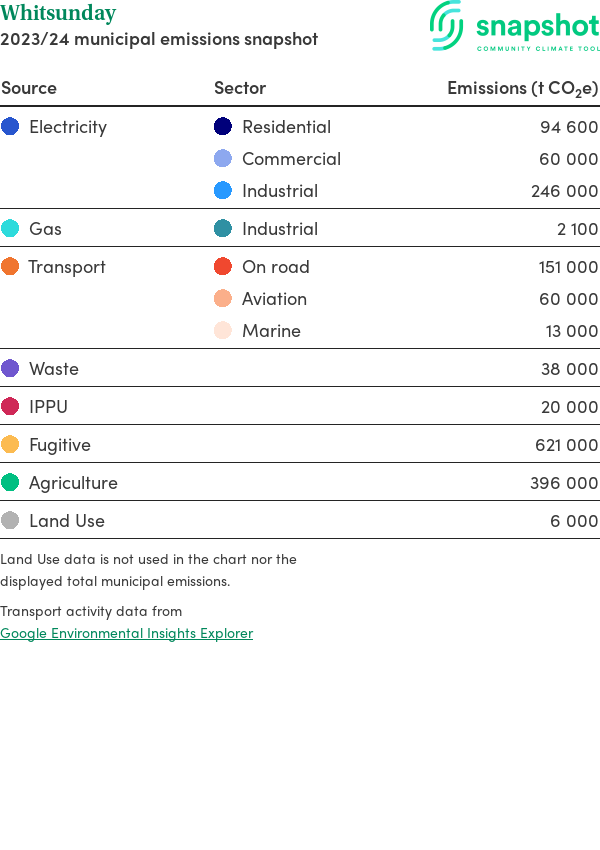
Task: Click the green Agriculture source dot
Action: [10, 483]
